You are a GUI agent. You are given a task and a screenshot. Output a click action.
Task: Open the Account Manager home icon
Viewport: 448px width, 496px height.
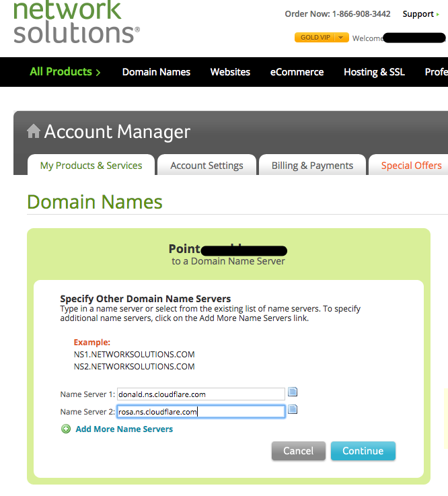34,131
